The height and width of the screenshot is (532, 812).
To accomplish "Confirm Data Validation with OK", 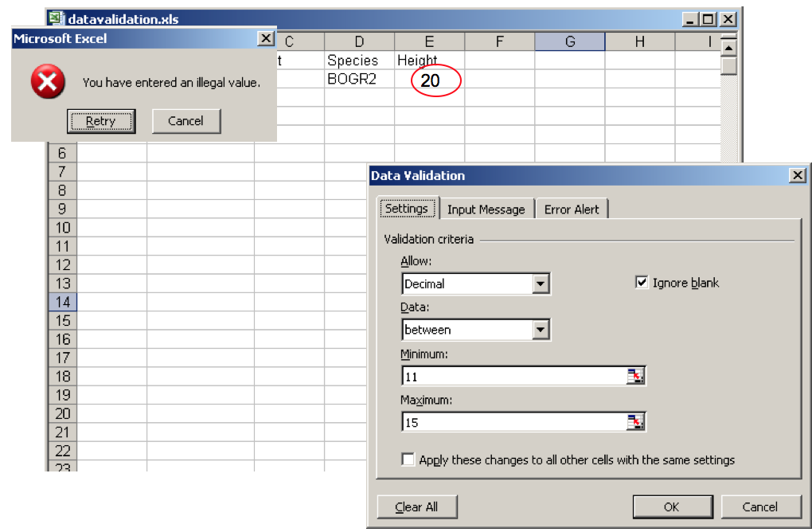I will coord(671,507).
